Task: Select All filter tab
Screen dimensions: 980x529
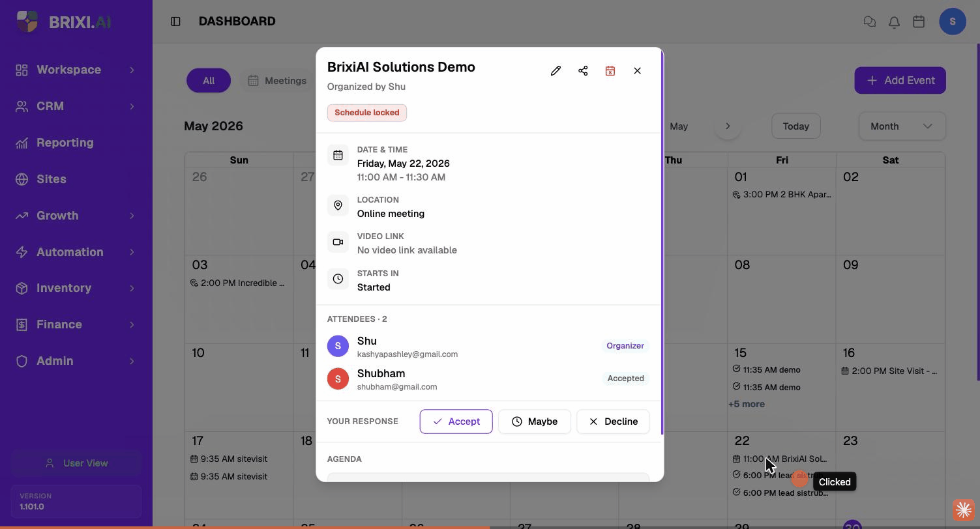Action: coord(209,81)
